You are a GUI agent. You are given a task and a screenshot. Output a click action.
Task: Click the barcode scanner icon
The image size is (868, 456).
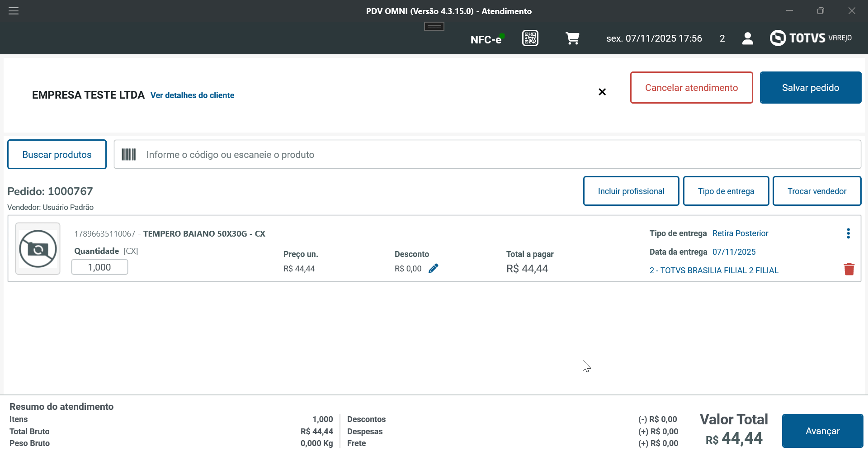click(129, 155)
